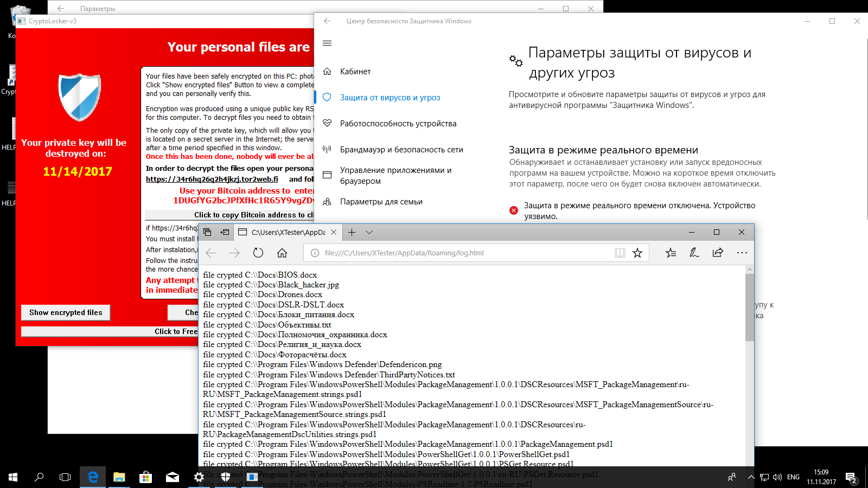868x488 pixels.
Task: Open Управление приложениями и браузером
Action: (x=396, y=176)
